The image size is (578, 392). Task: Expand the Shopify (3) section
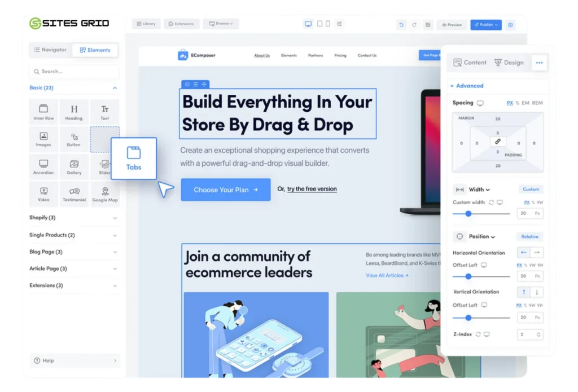pos(74,218)
